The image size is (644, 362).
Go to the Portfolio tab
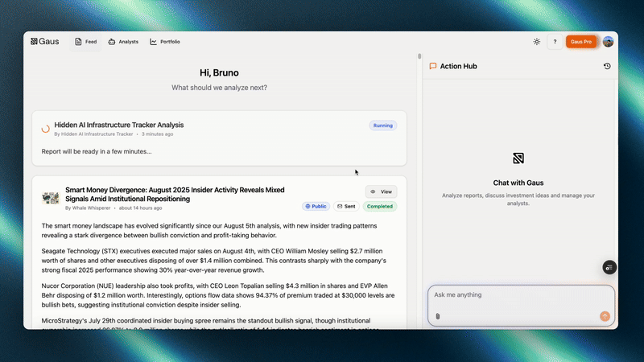pyautogui.click(x=165, y=42)
